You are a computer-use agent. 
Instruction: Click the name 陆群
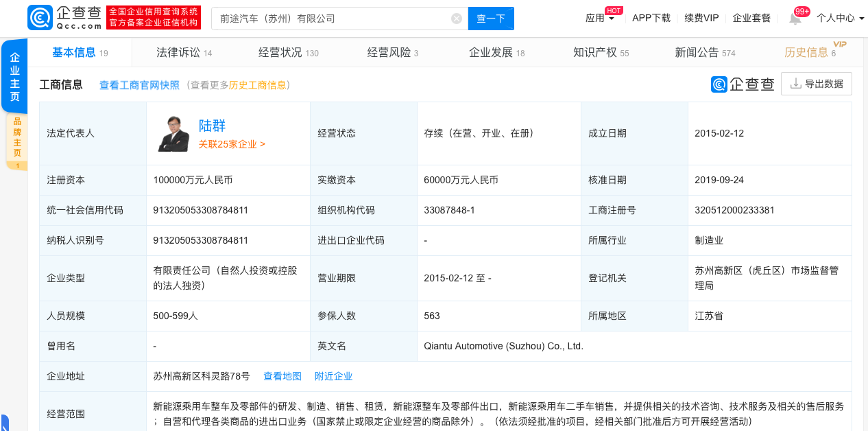click(x=212, y=126)
